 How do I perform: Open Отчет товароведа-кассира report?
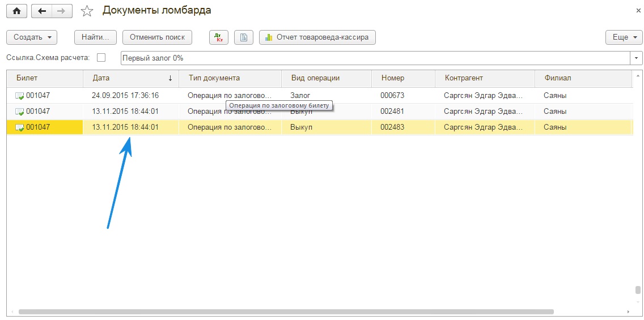click(x=317, y=37)
